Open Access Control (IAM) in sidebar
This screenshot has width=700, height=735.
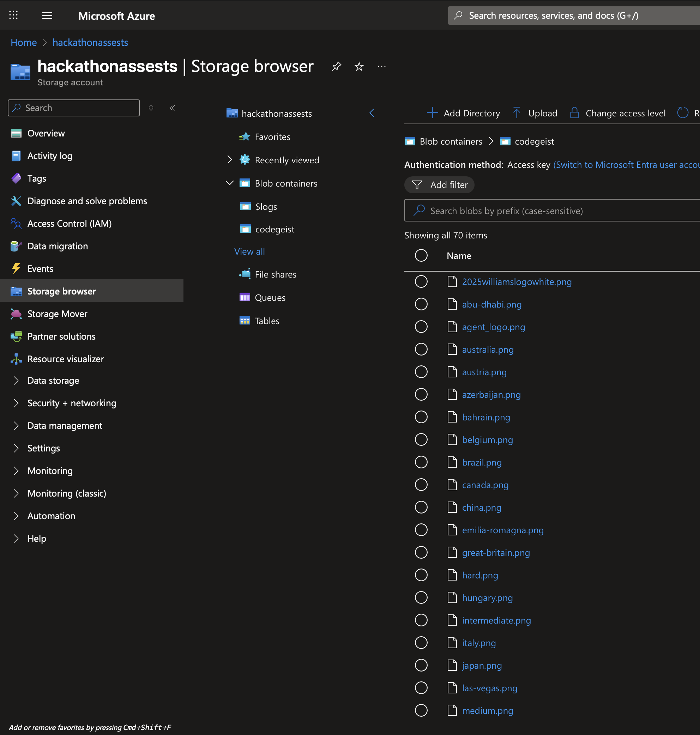[x=70, y=223]
